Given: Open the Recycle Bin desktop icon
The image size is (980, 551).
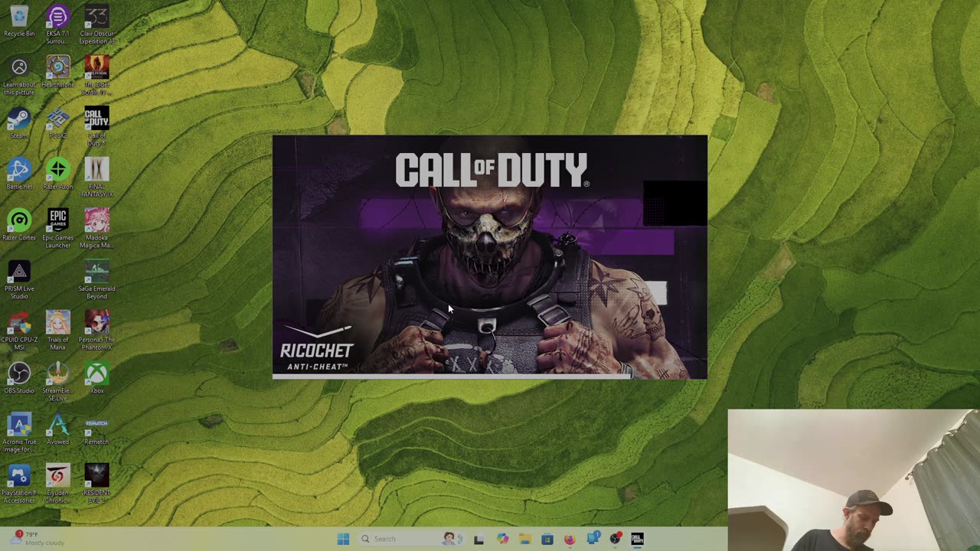Looking at the screenshot, I should (x=19, y=21).
